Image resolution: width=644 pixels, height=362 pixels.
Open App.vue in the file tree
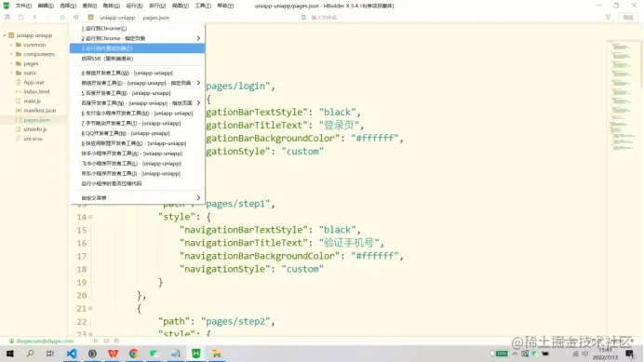pyautogui.click(x=34, y=82)
